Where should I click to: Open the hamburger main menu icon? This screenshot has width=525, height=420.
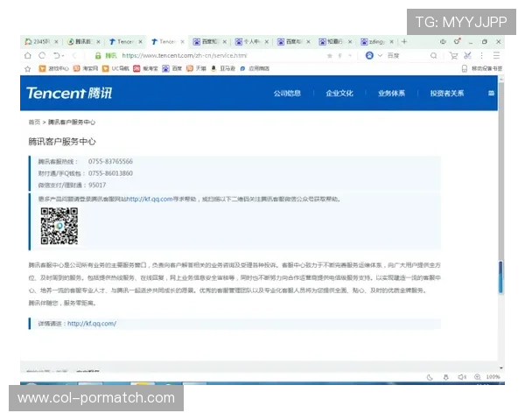[x=496, y=56]
